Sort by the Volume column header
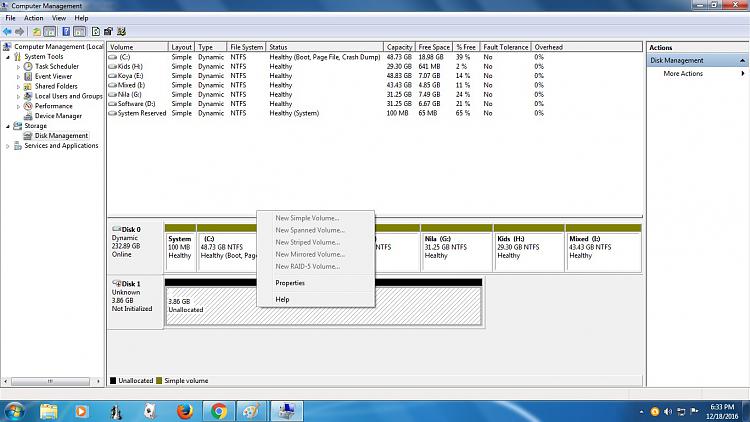750x422 pixels. coord(138,47)
